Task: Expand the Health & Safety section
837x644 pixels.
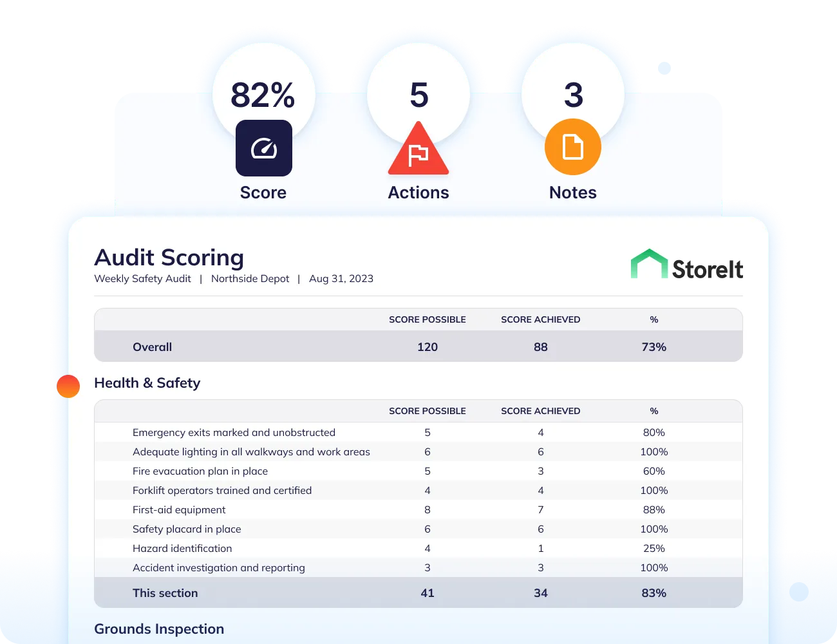Action: [x=147, y=383]
